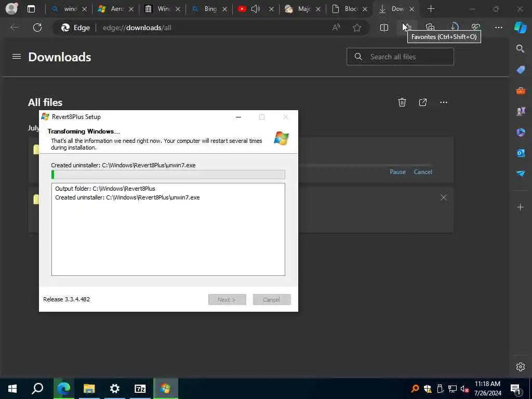Screen dimensions: 532x399
Task: Open muted volume tray icon
Action: (465, 389)
